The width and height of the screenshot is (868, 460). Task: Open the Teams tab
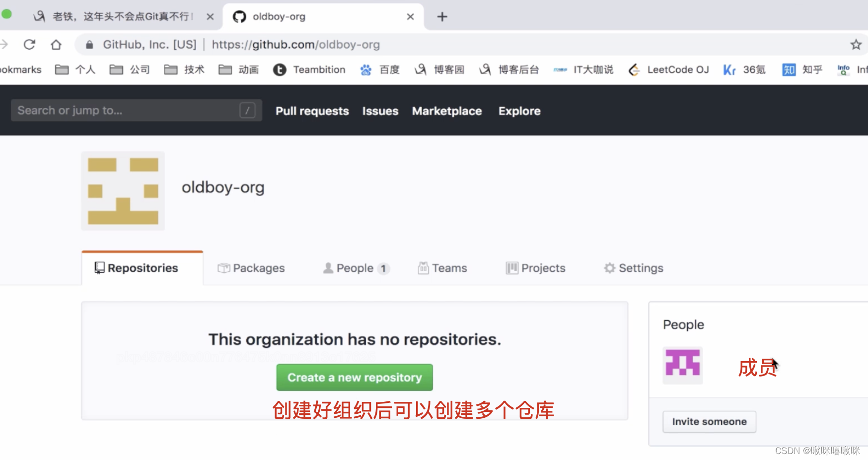442,268
